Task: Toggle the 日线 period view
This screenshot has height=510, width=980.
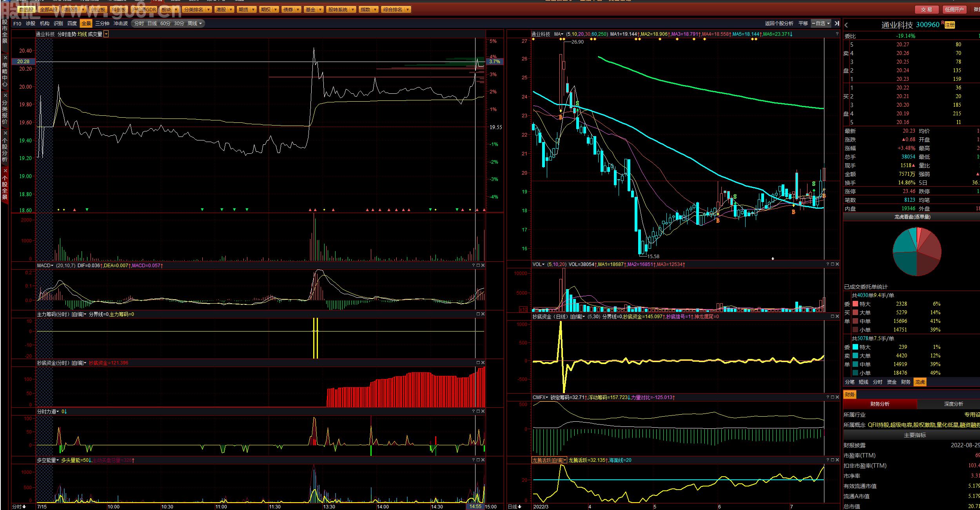Action: pyautogui.click(x=152, y=24)
